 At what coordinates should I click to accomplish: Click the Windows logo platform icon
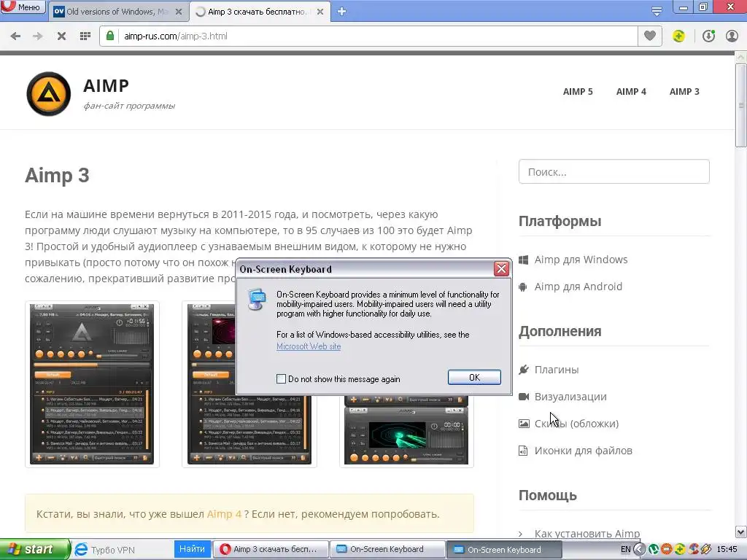(x=523, y=260)
